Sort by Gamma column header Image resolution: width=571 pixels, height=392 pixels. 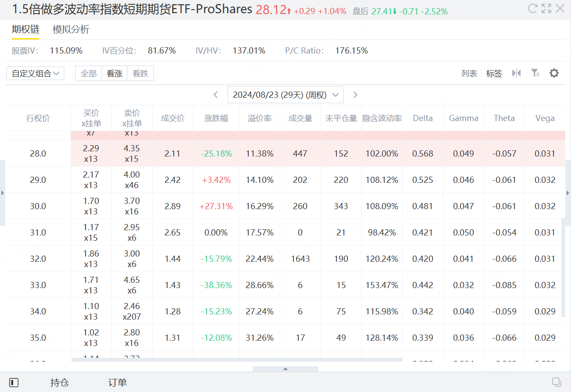[x=464, y=118]
